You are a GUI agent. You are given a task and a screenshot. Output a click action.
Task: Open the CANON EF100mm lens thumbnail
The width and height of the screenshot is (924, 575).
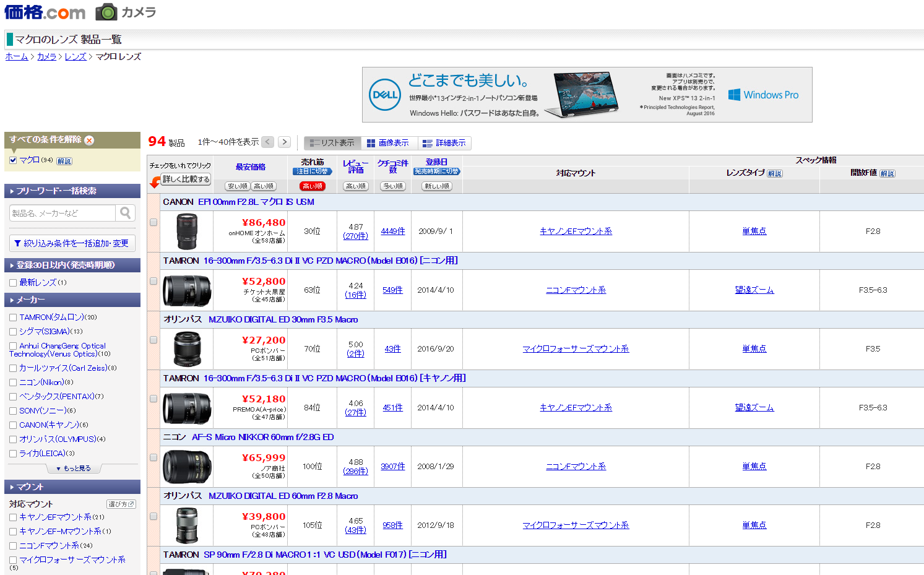pos(187,231)
